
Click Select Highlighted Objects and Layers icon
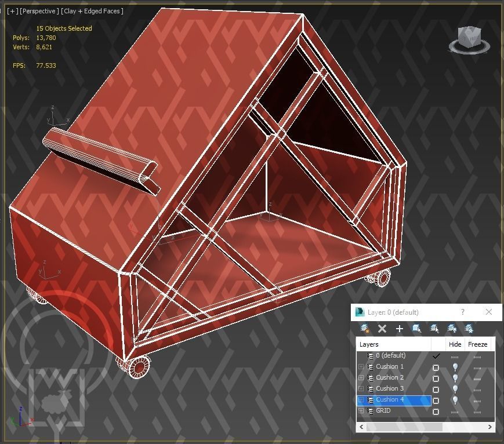click(417, 328)
